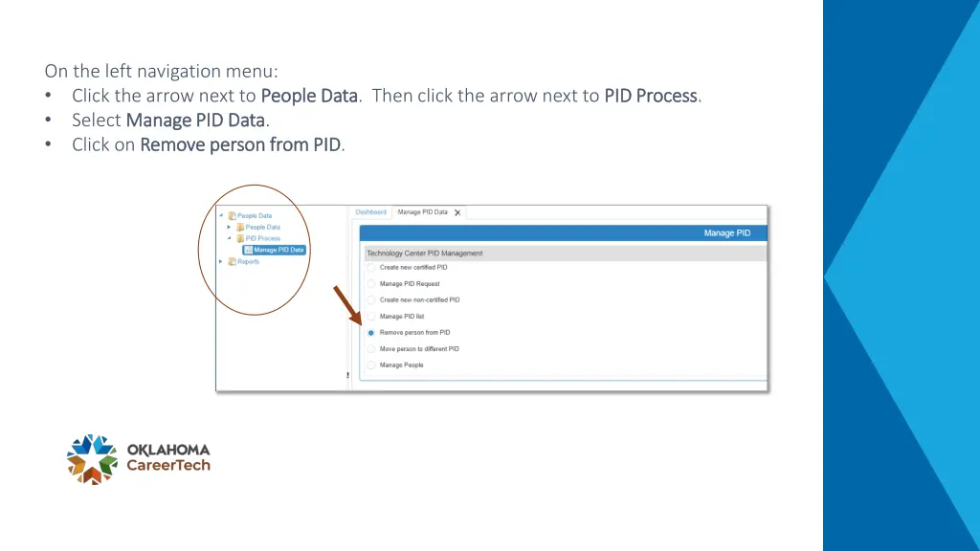Click the Manage PID Data page icon
Screen dimensions: 980x551
coord(248,250)
